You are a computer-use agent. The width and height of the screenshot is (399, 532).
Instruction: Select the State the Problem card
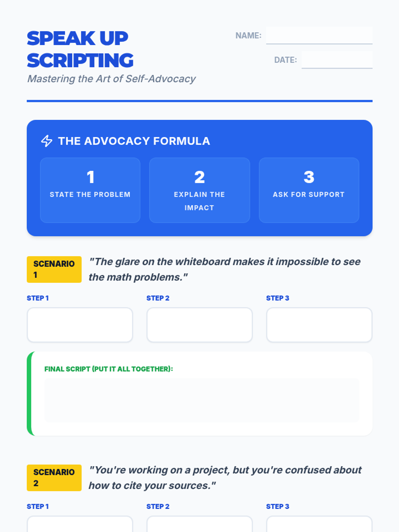click(90, 190)
